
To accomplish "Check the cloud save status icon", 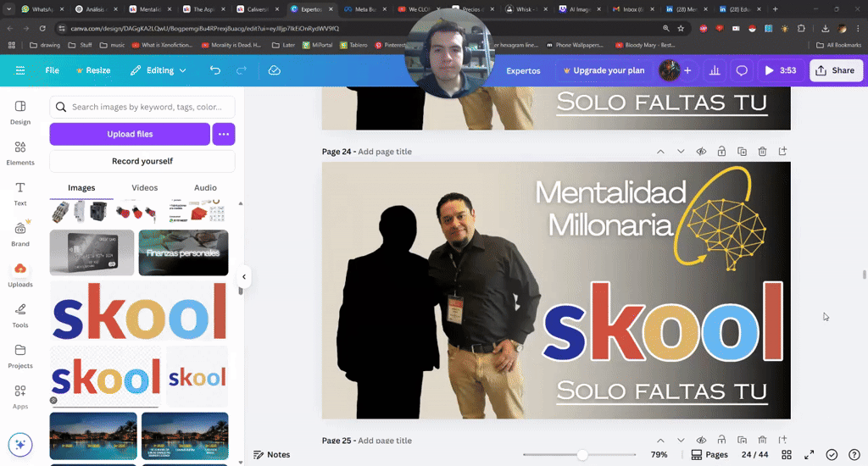I will [274, 70].
